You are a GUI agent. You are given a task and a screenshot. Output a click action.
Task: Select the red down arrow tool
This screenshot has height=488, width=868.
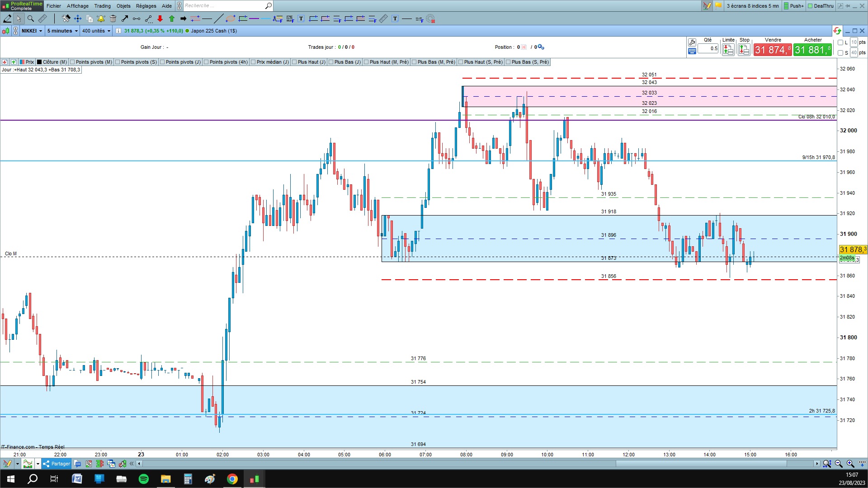[160, 19]
